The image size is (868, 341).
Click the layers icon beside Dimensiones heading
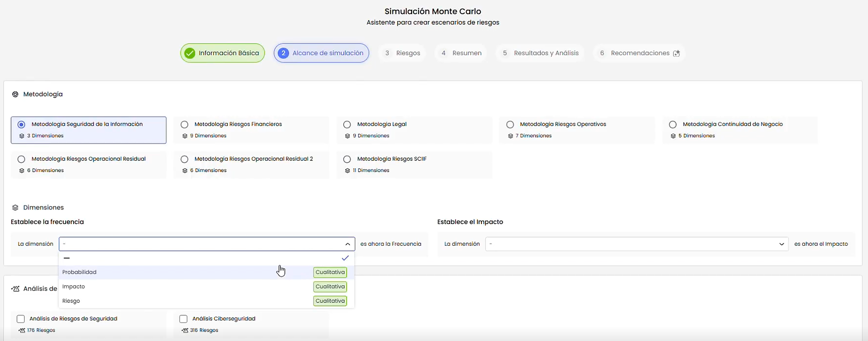(15, 207)
